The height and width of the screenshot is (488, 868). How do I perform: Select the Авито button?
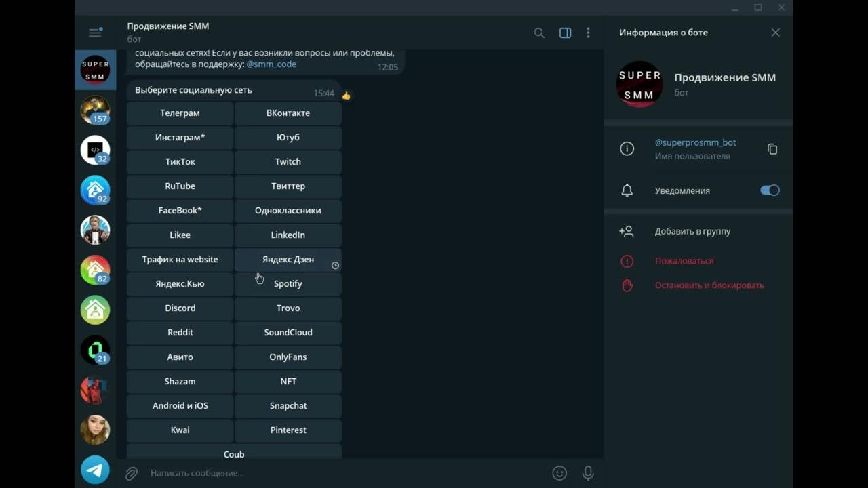pos(180,357)
